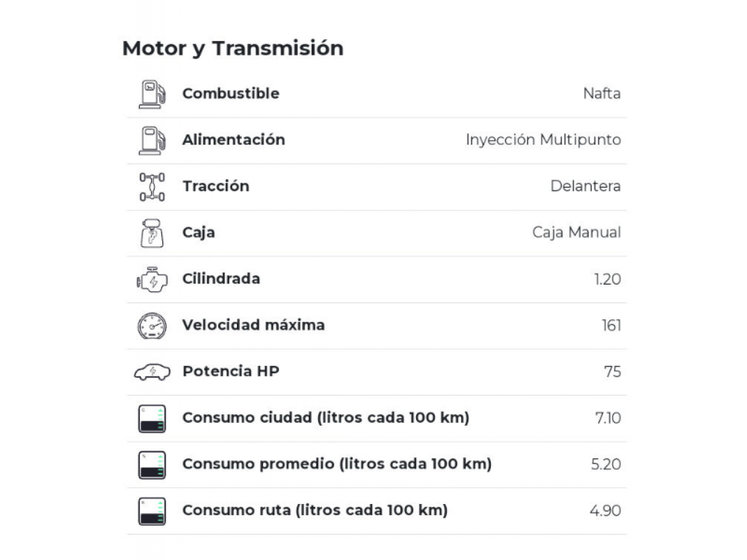
Task: Click the Motor y Transmisión heading
Action: (233, 48)
